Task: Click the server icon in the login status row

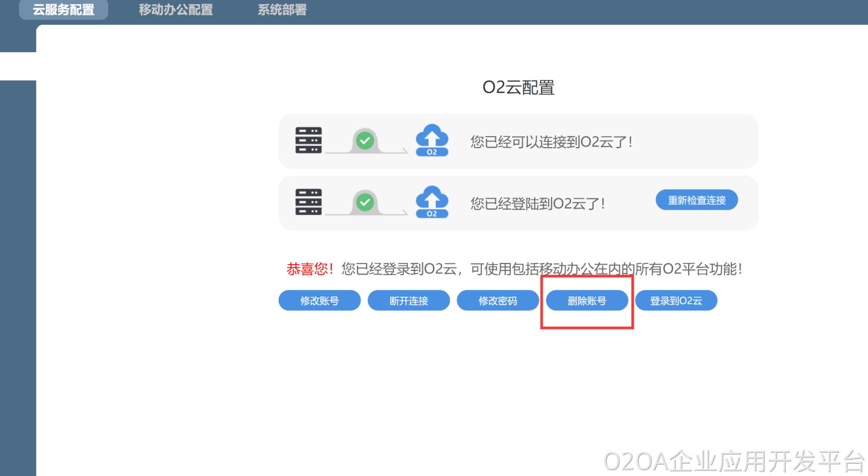Action: pos(308,203)
